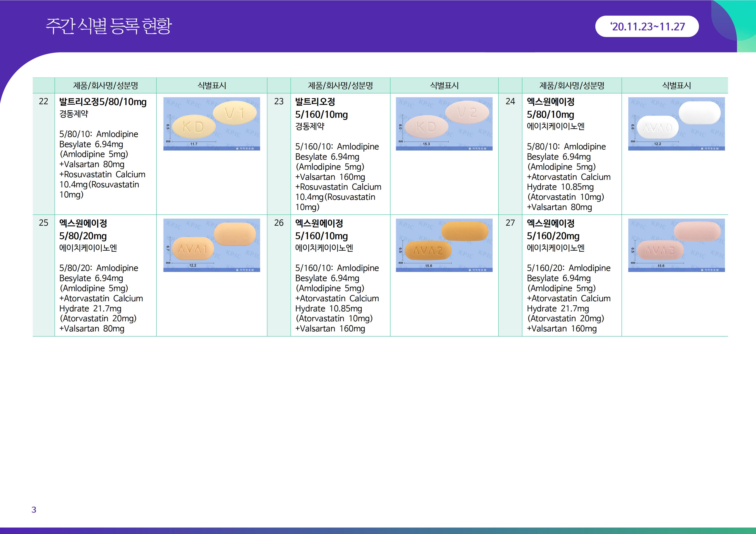Click the pink AVA3 tablet image
The width and height of the screenshot is (756, 534).
[x=676, y=245]
